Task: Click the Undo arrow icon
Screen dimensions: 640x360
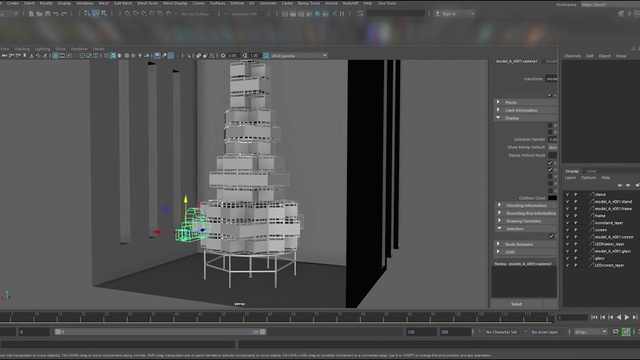Action: (56, 14)
